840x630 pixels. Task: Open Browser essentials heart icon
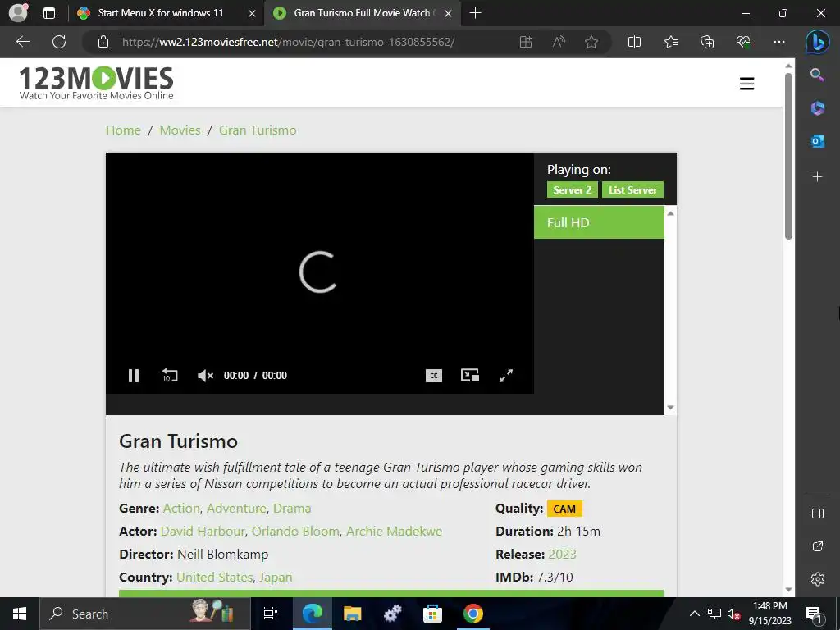coord(743,42)
